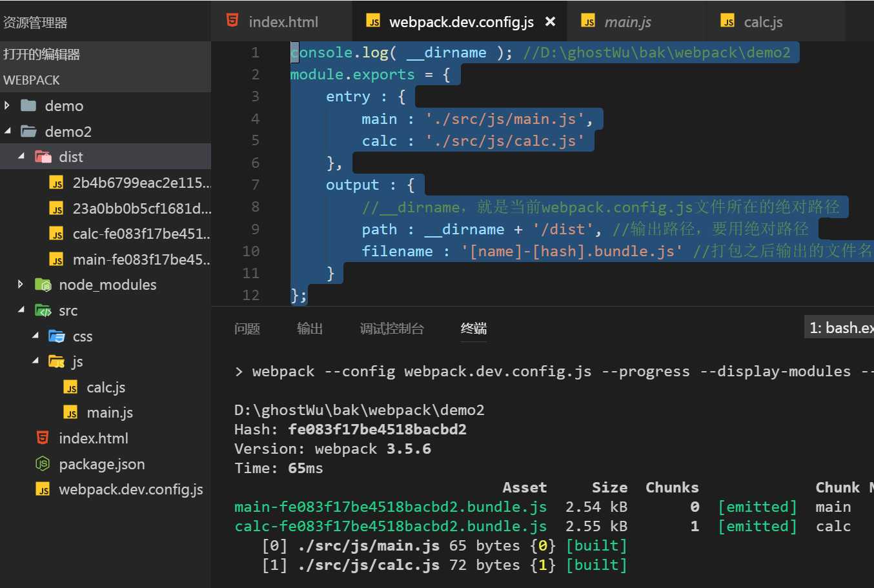Click the package.json file icon
Viewport: 874px width, 588px height.
tap(43, 464)
